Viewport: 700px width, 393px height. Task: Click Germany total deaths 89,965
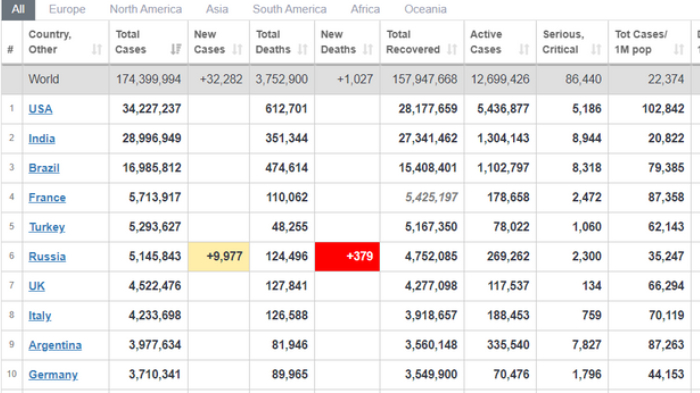coord(290,374)
